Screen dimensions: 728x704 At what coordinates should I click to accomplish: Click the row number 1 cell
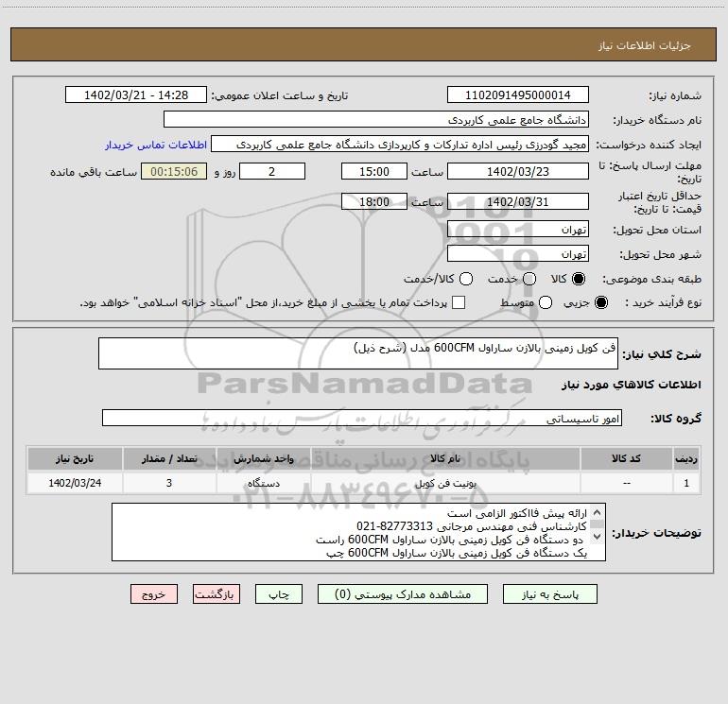coord(686,483)
